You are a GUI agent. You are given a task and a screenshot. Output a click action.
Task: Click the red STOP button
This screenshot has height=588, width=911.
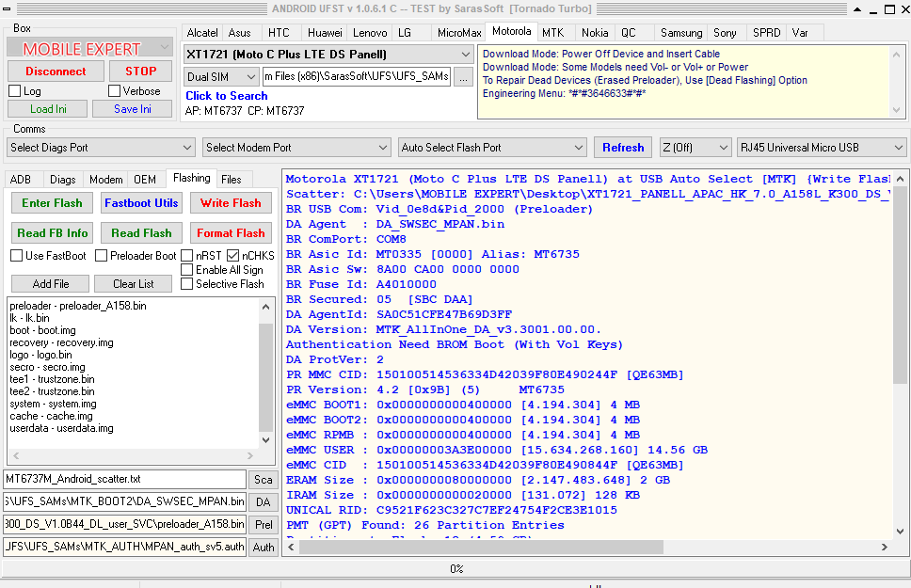pyautogui.click(x=140, y=71)
